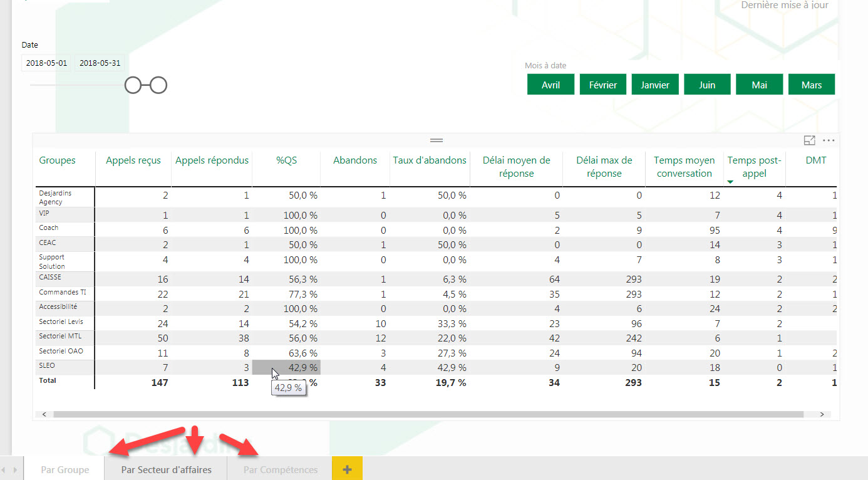Sort by Délai max de réponse header

[604, 167]
